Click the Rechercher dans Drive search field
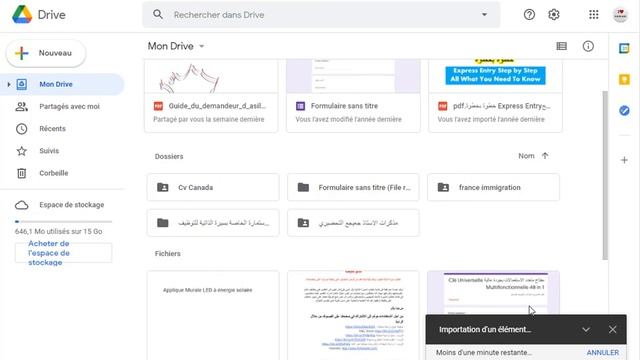 [x=321, y=15]
